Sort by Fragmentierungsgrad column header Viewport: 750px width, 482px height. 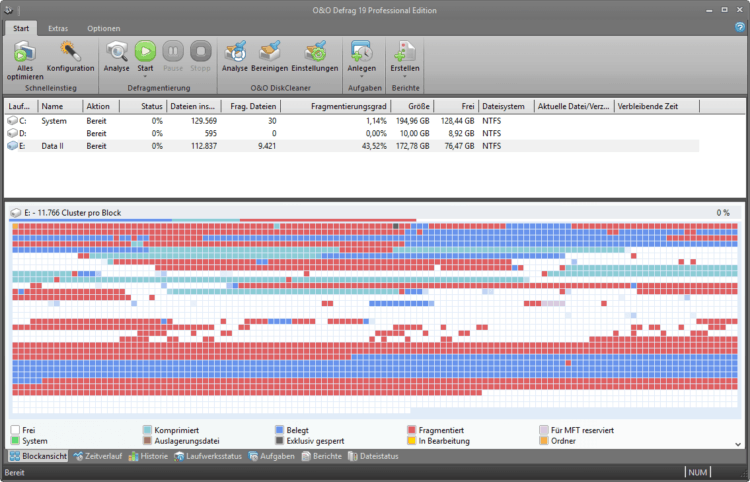point(336,106)
